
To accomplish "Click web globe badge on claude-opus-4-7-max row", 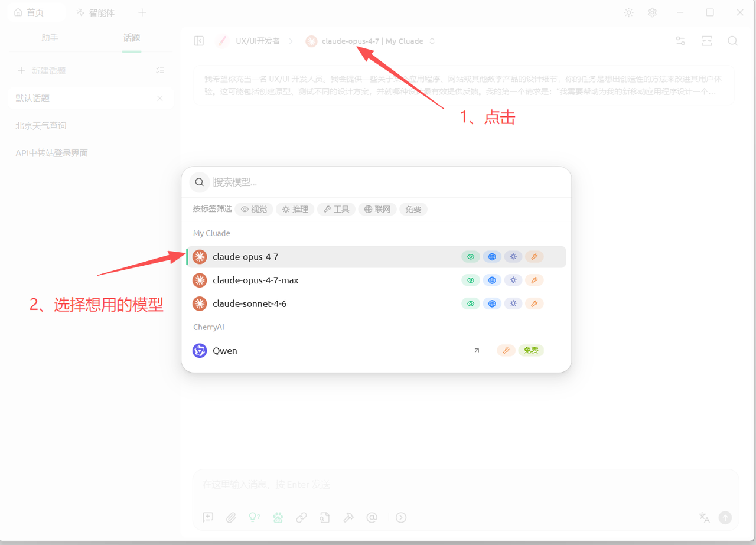I will 492,280.
